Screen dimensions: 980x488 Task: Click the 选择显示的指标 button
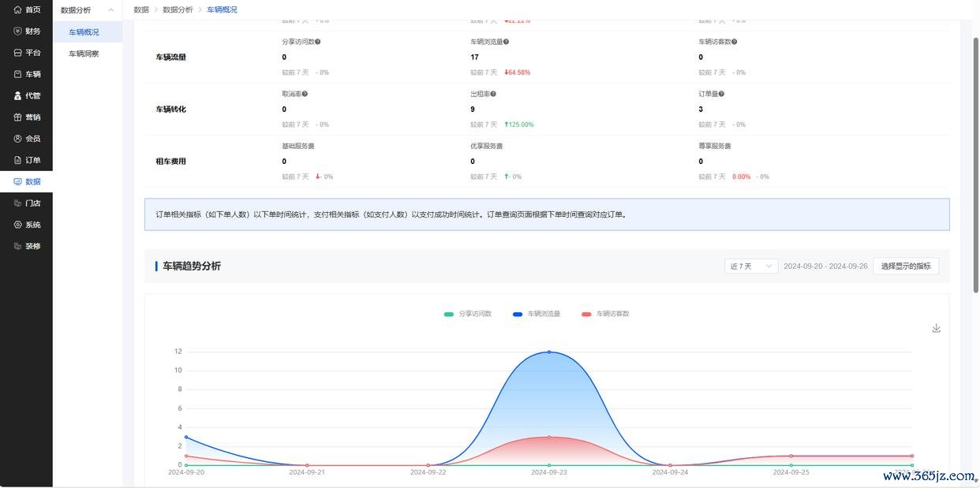906,266
